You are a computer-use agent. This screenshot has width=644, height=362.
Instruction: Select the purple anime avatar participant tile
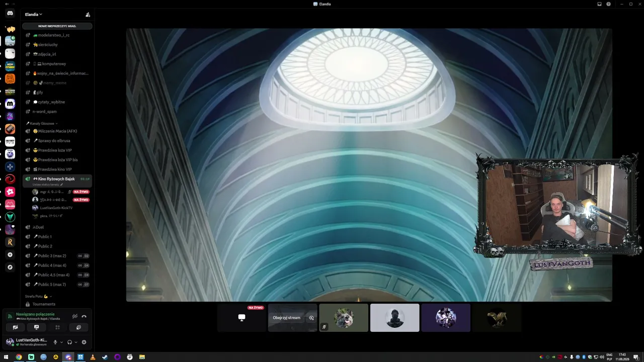pyautogui.click(x=446, y=318)
